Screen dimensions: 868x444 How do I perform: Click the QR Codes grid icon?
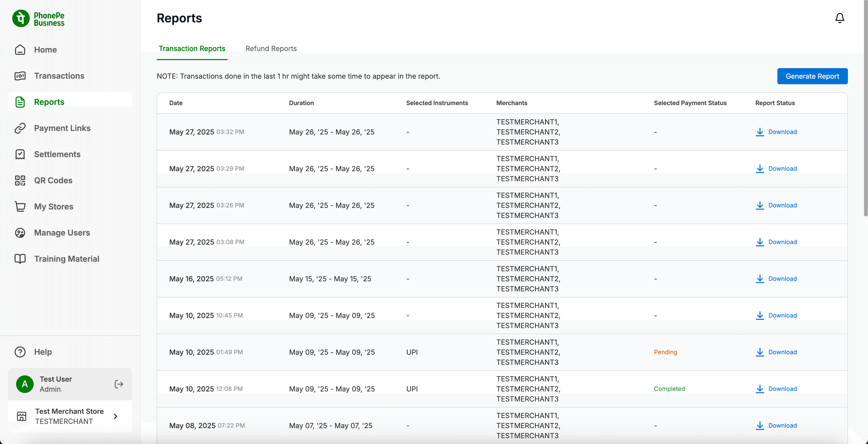coord(20,181)
